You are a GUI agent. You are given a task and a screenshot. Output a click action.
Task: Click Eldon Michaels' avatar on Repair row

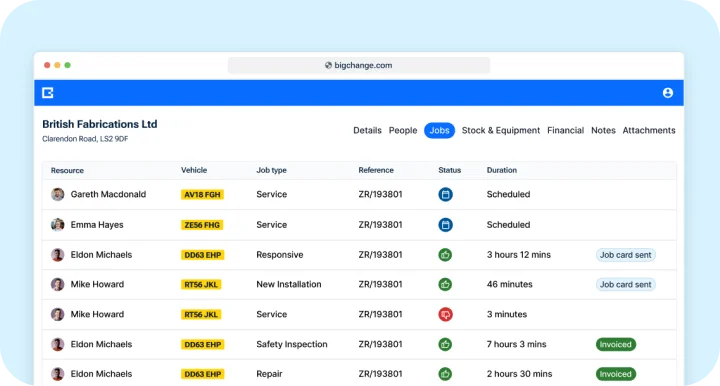click(57, 374)
